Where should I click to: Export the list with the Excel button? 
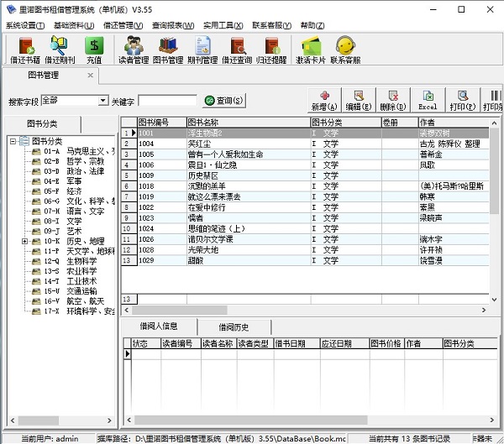point(428,100)
